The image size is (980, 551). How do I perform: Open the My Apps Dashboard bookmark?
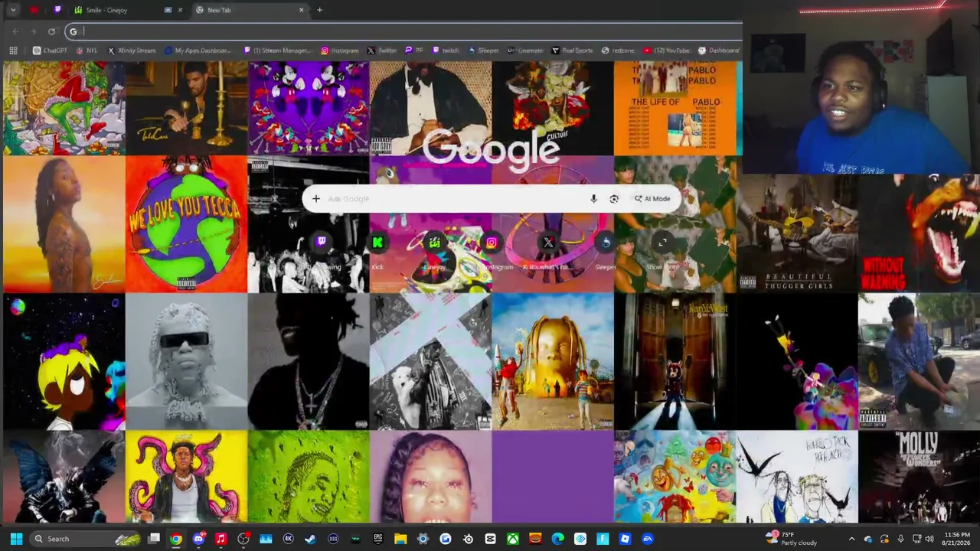click(197, 51)
